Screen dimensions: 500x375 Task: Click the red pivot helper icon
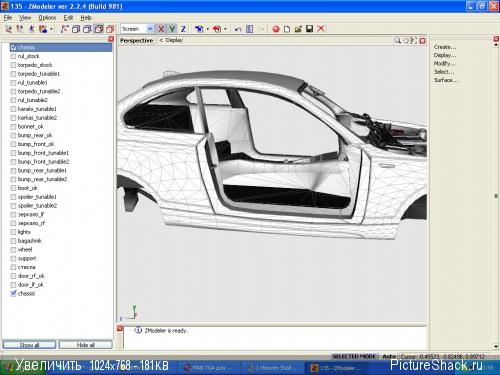click(x=217, y=29)
